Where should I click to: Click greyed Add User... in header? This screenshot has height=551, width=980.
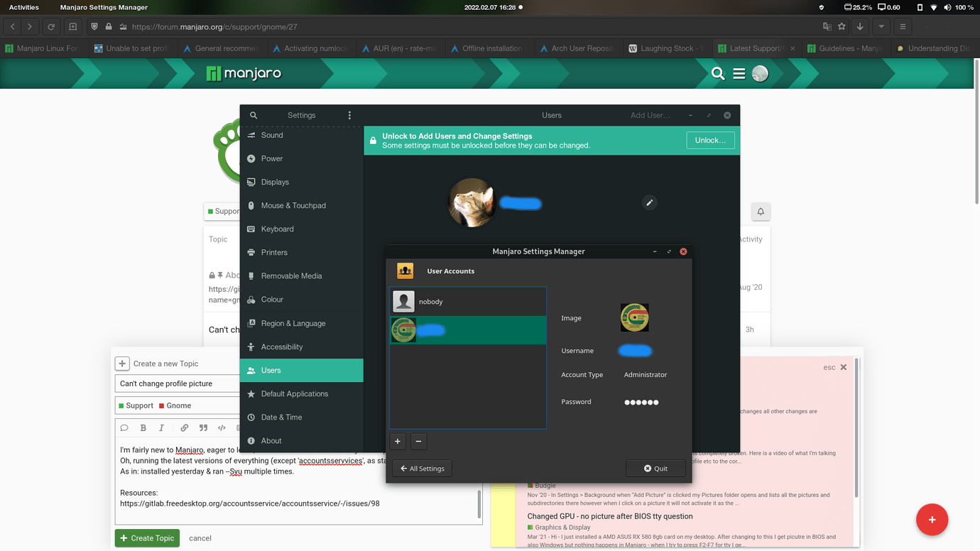coord(650,115)
